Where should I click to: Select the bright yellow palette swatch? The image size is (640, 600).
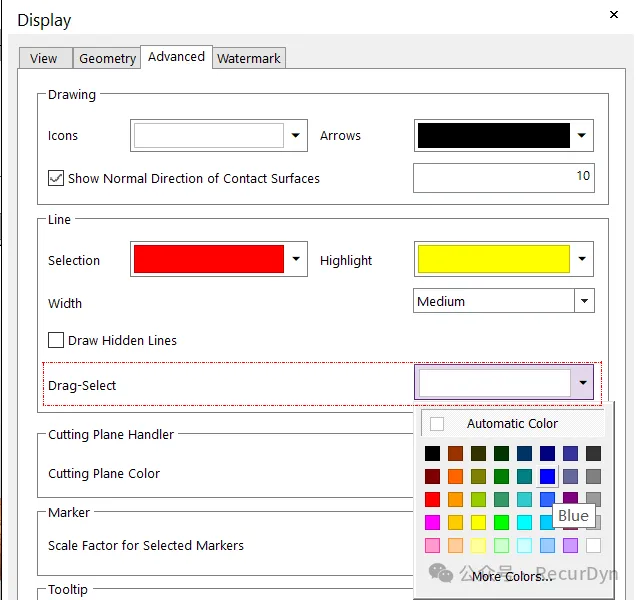pos(478,522)
